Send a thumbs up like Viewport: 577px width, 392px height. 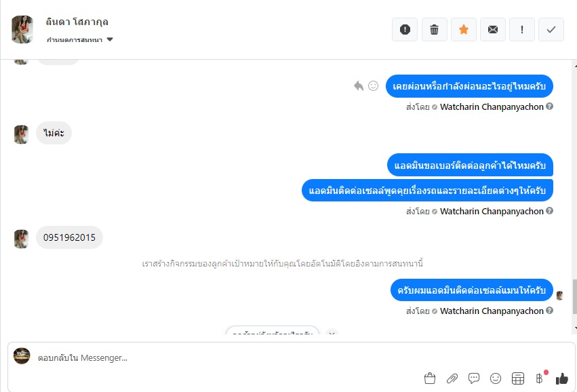coord(562,378)
